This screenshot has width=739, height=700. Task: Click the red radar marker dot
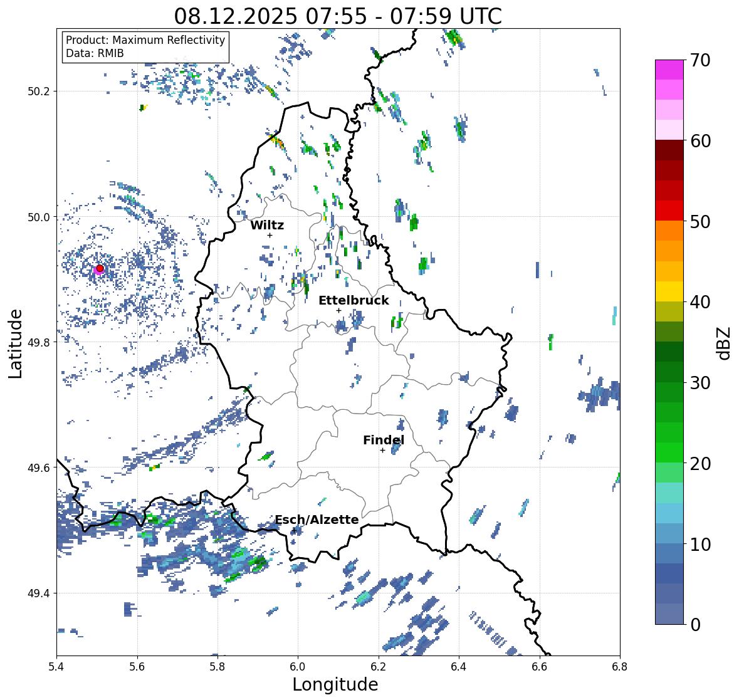point(100,268)
